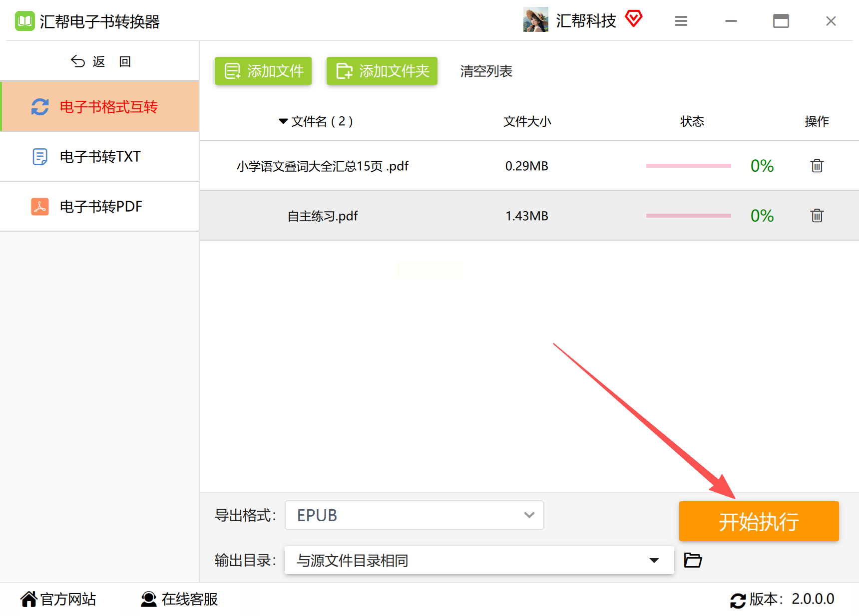Open 在线客服 support

click(179, 599)
